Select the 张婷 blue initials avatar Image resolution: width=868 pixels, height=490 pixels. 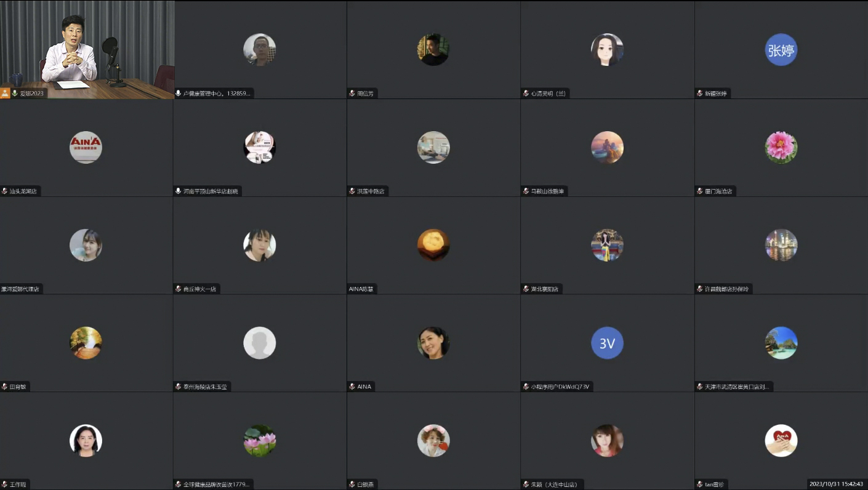coord(781,50)
